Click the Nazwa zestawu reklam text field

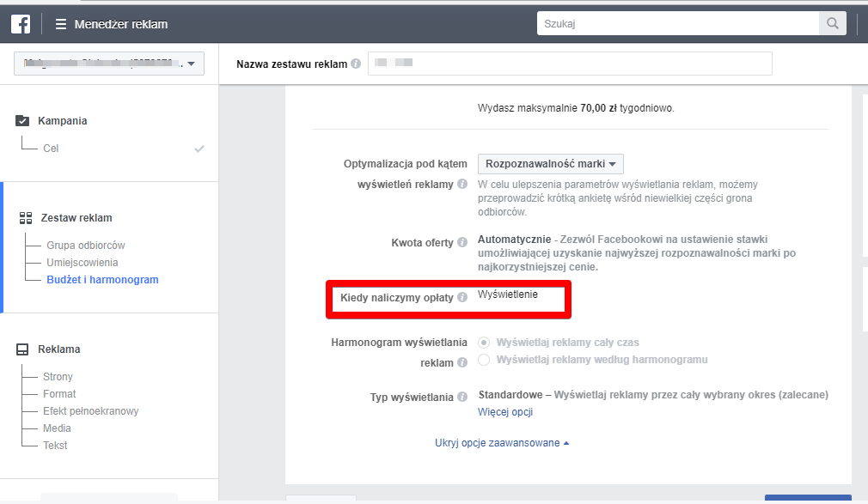coord(570,64)
